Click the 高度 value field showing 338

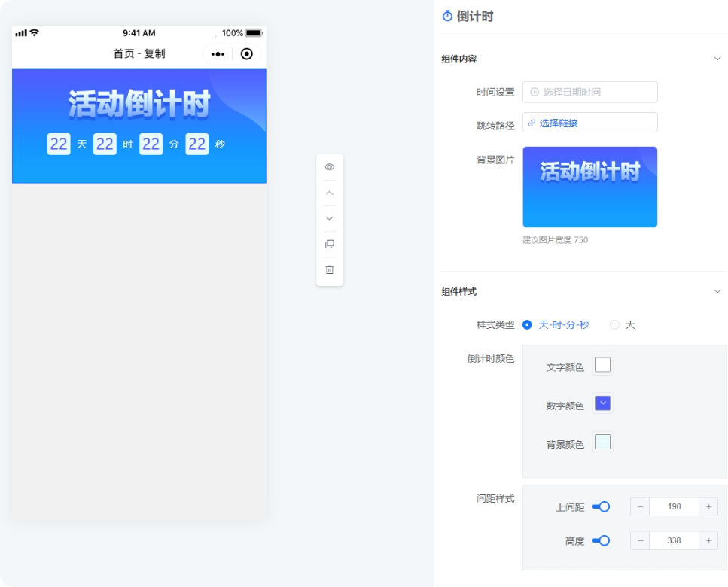(674, 540)
